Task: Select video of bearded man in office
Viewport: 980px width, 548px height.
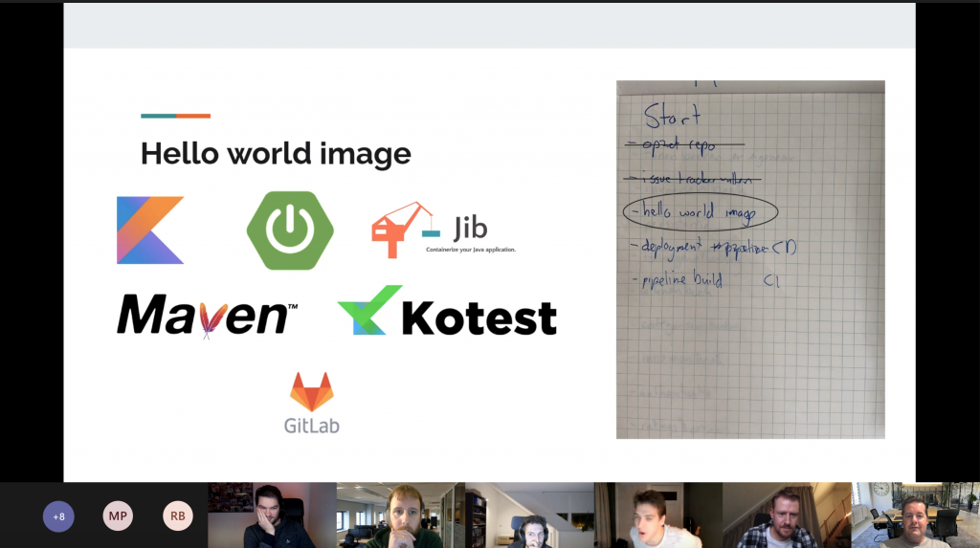Action: pyautogui.click(x=401, y=515)
